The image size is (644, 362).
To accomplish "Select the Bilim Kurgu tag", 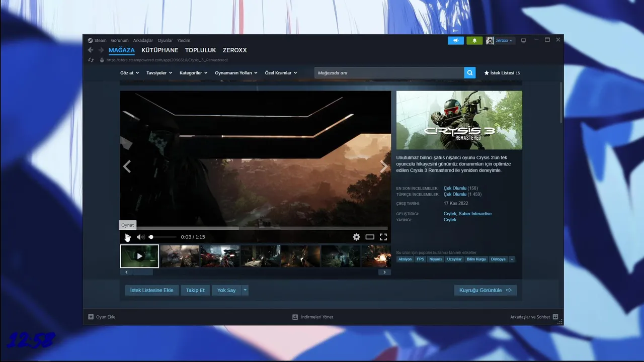I will (x=476, y=259).
